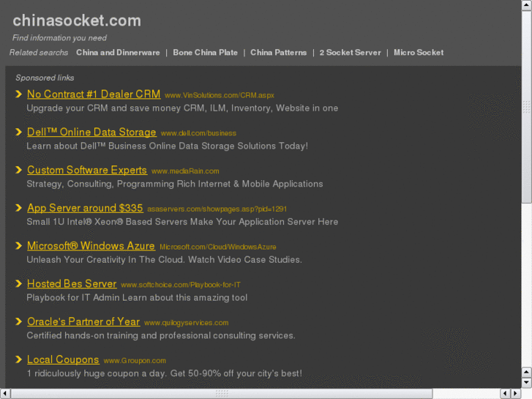The height and width of the screenshot is (399, 532).
Task: Select related search Micro Socket
Action: (x=419, y=53)
